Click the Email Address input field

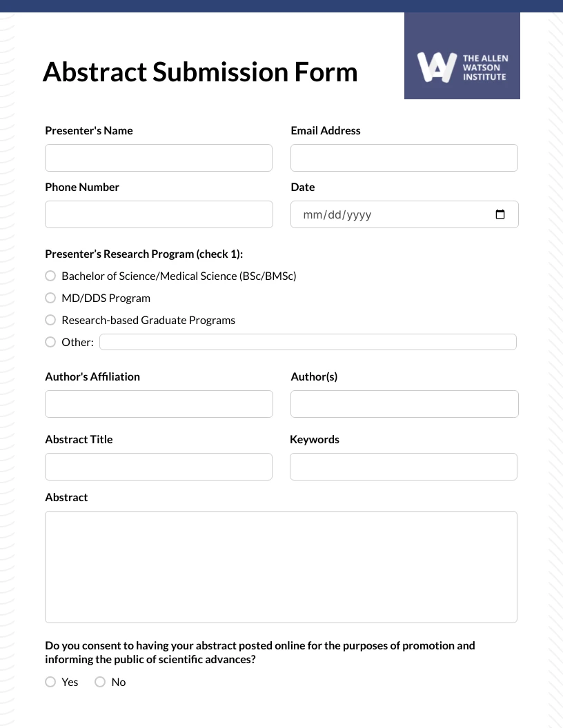[x=404, y=158]
